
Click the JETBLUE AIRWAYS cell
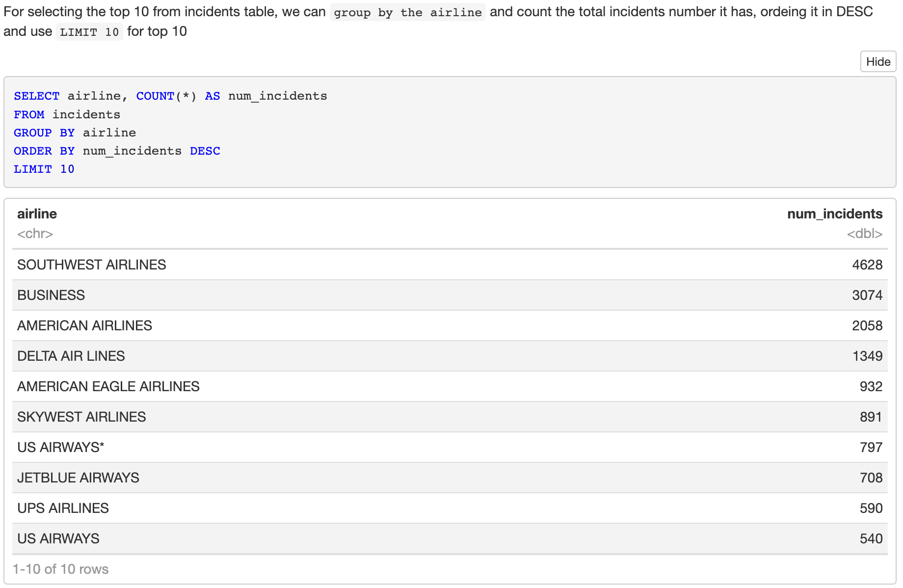tap(78, 478)
